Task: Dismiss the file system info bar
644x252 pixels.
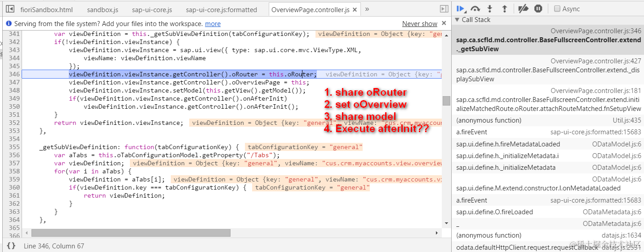Action: point(444,23)
